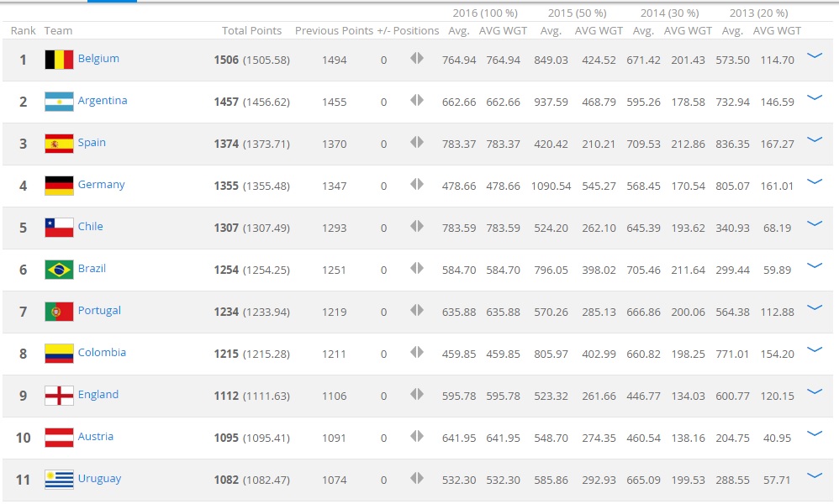Viewport: 839px width, 504px height.
Task: Expand the Portugal row details chevron
Action: click(815, 307)
